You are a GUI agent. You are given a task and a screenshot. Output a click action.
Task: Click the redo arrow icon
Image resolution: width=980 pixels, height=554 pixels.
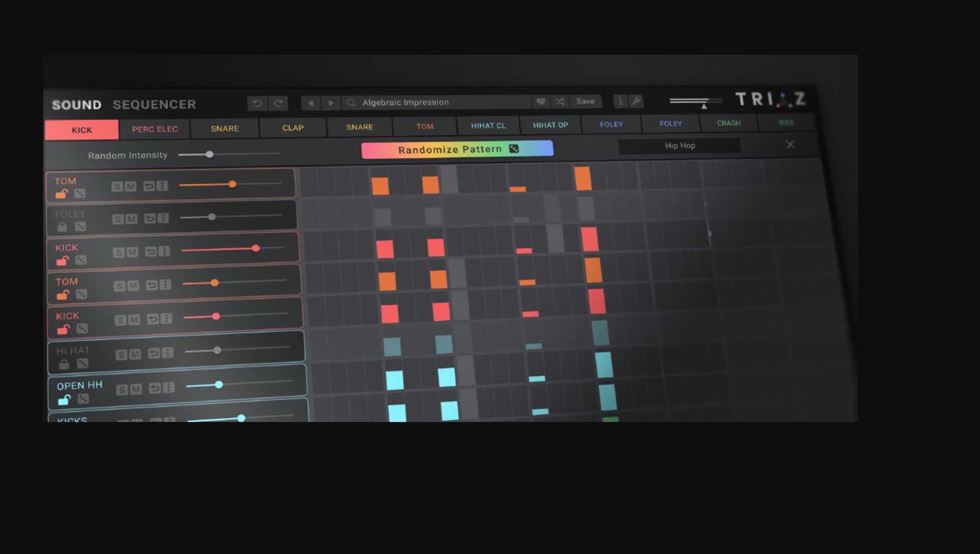pyautogui.click(x=278, y=104)
